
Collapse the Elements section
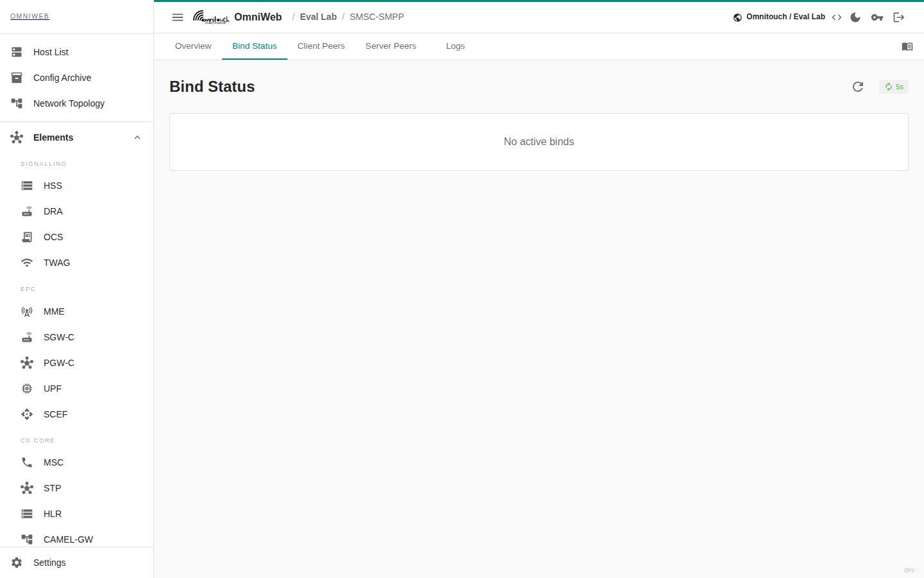coord(137,137)
